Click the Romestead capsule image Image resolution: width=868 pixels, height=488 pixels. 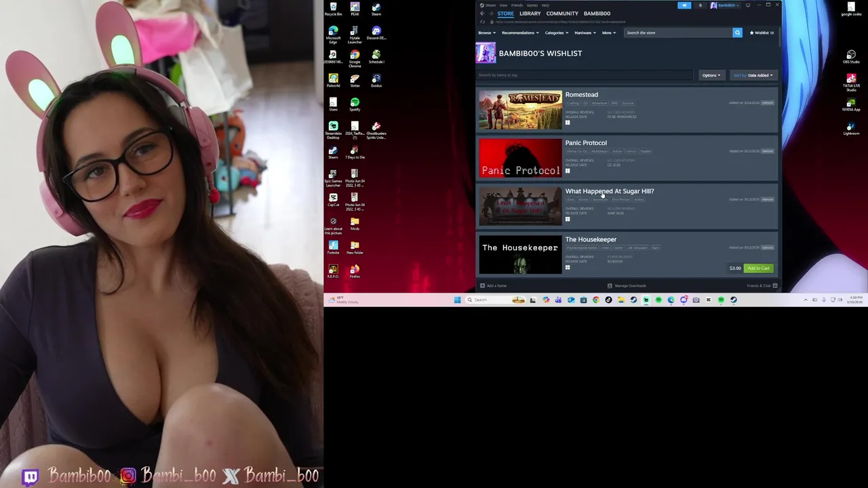tap(520, 110)
